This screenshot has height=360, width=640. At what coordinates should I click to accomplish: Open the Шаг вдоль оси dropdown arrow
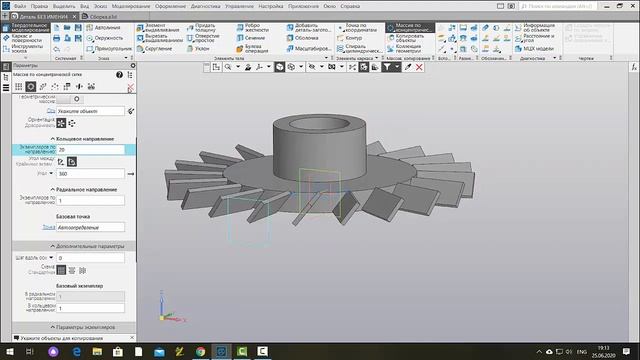point(51,258)
